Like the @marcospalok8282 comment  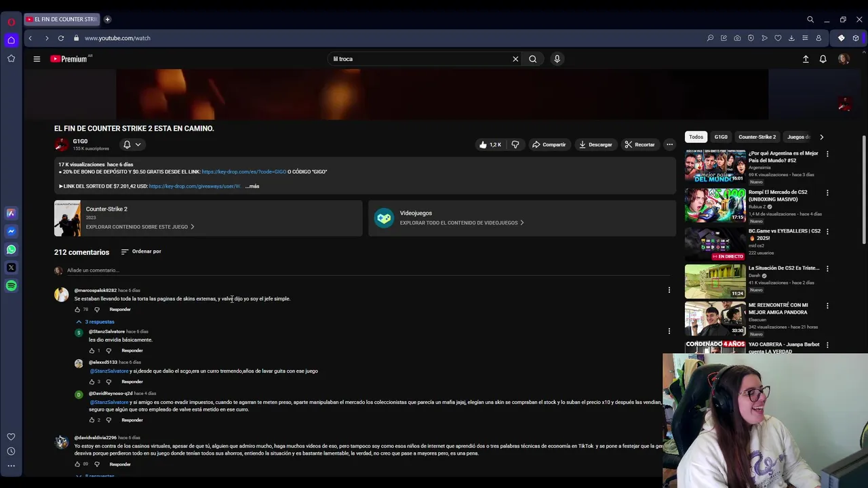pyautogui.click(x=77, y=310)
